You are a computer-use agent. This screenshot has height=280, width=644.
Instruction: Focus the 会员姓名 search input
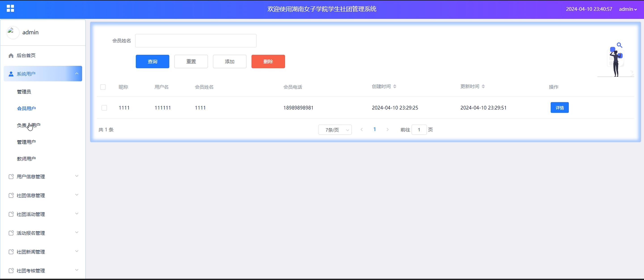point(196,41)
